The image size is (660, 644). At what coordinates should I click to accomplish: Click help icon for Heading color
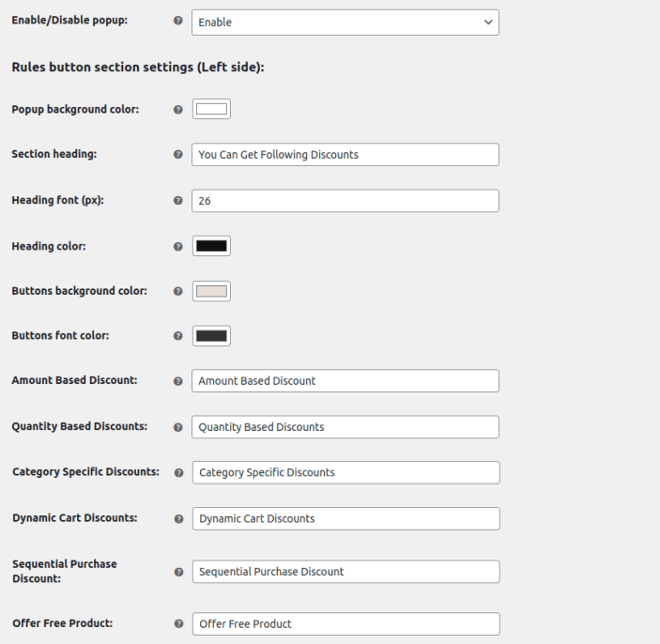[178, 247]
